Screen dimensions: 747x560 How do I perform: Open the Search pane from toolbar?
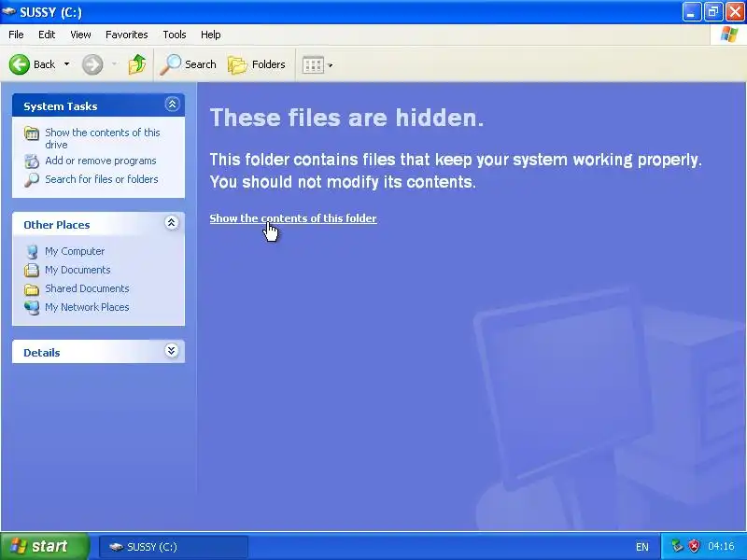(188, 64)
